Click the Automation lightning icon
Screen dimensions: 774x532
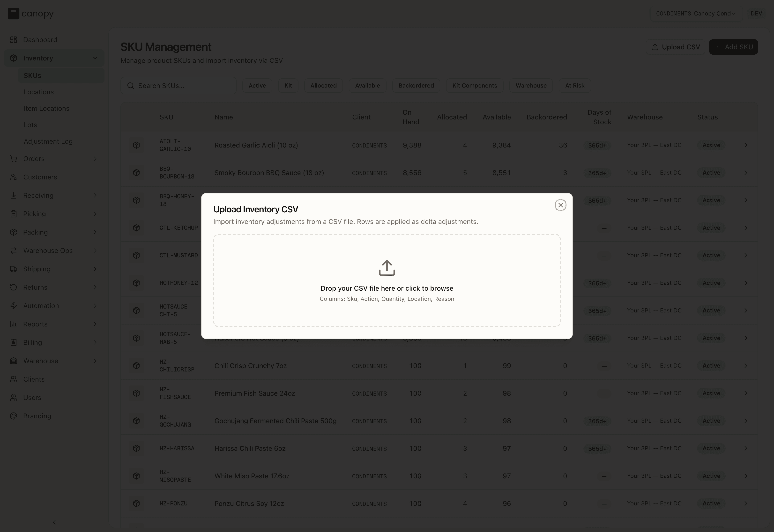click(13, 305)
